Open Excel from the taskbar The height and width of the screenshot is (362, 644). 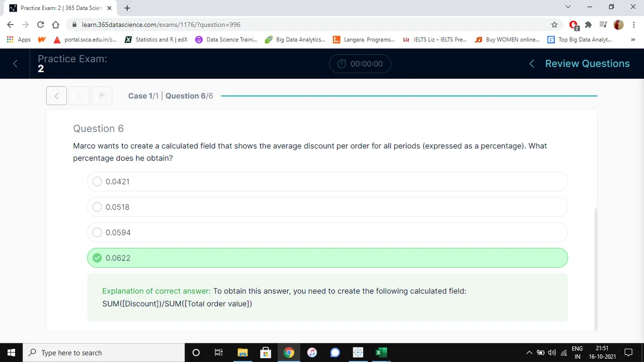pos(381,353)
